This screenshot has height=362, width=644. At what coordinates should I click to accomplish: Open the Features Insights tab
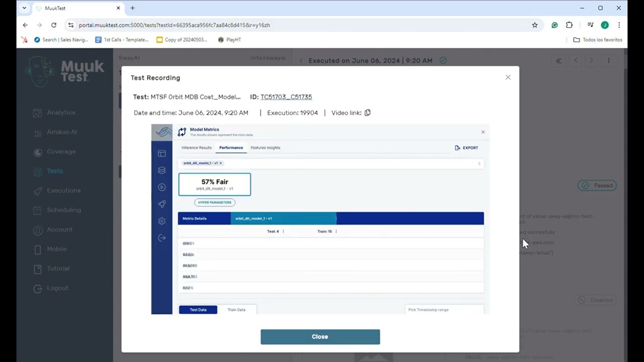(265, 148)
